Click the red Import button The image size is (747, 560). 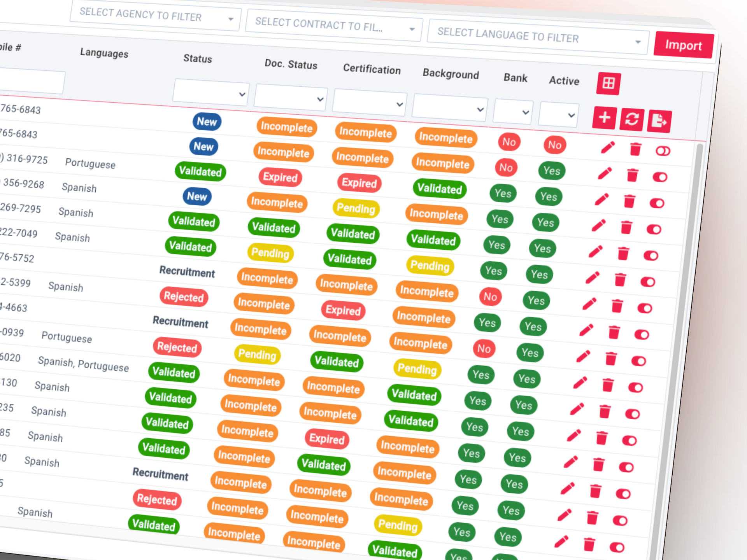click(683, 45)
